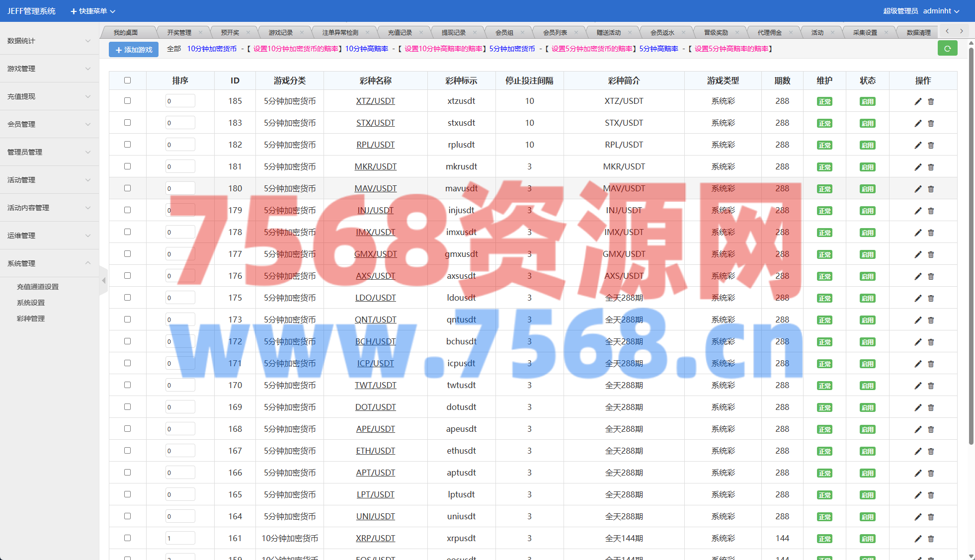This screenshot has height=560, width=975.
Task: Open the MKR/USDT game name link
Action: coord(375,166)
